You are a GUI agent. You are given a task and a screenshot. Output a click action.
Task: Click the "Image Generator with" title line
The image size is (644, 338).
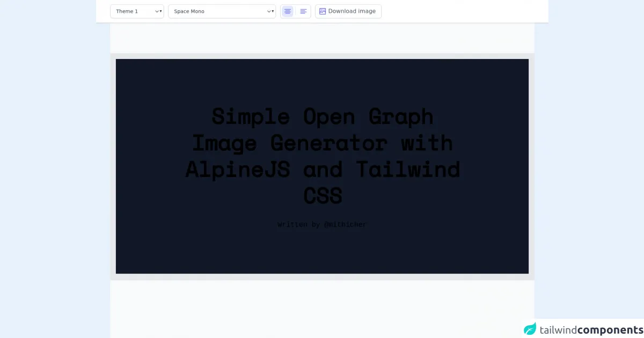coord(322,143)
